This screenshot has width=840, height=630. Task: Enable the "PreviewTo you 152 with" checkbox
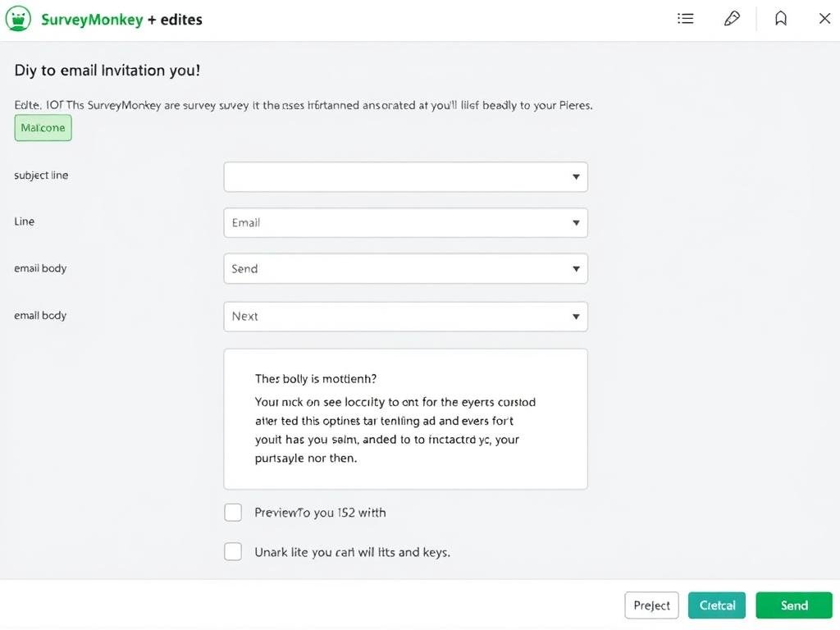click(x=232, y=511)
